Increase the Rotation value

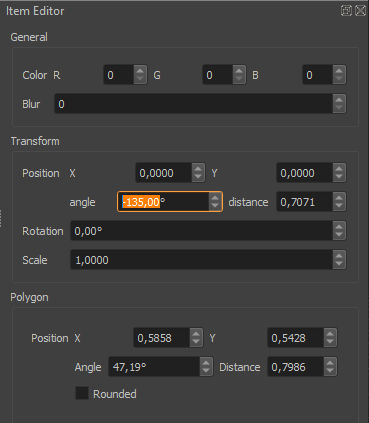coord(339,227)
